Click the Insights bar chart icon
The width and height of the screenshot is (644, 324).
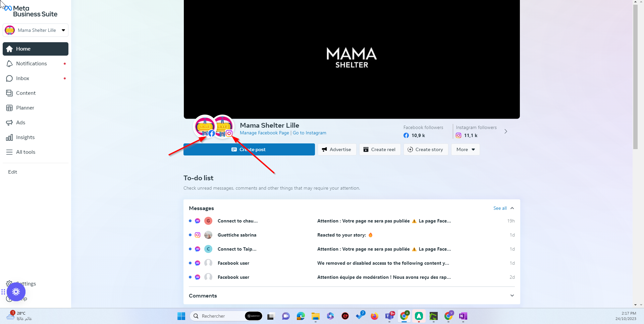tap(9, 137)
